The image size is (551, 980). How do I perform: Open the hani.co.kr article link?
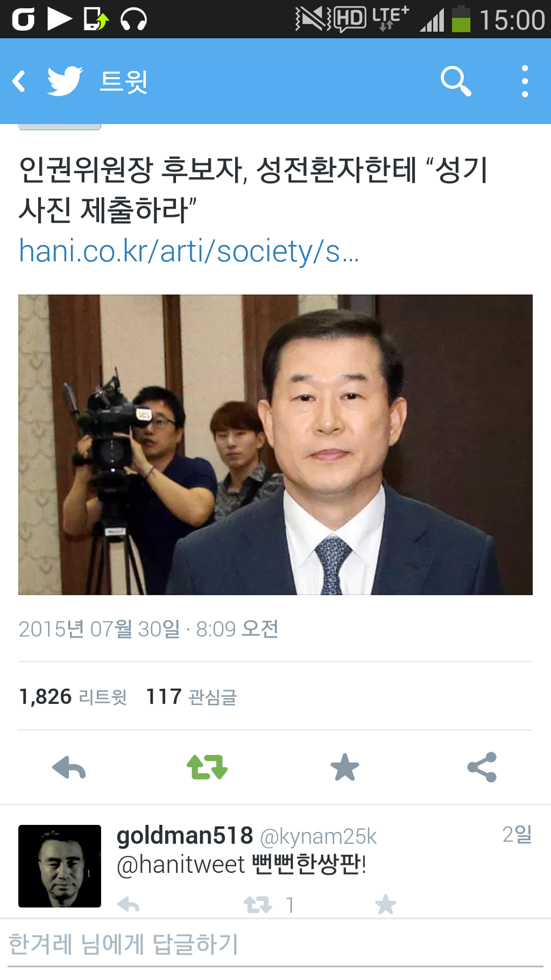click(189, 251)
